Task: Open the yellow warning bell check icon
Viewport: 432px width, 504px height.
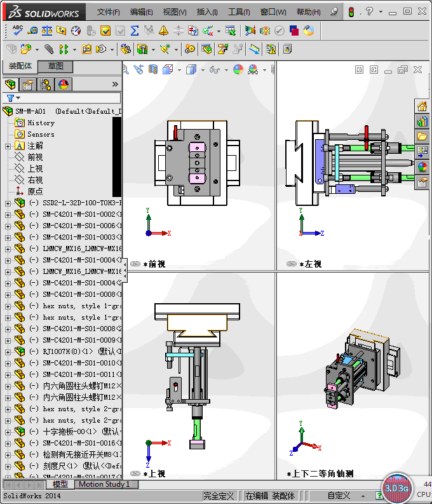Action: pos(163,31)
